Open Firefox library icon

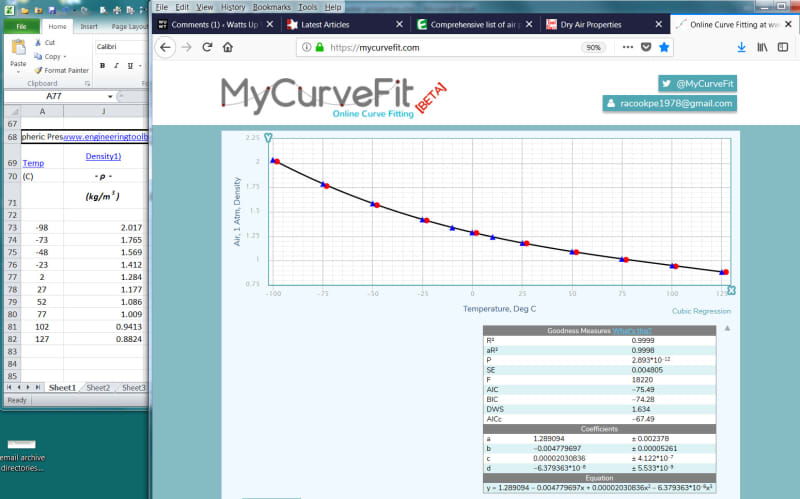click(762, 47)
